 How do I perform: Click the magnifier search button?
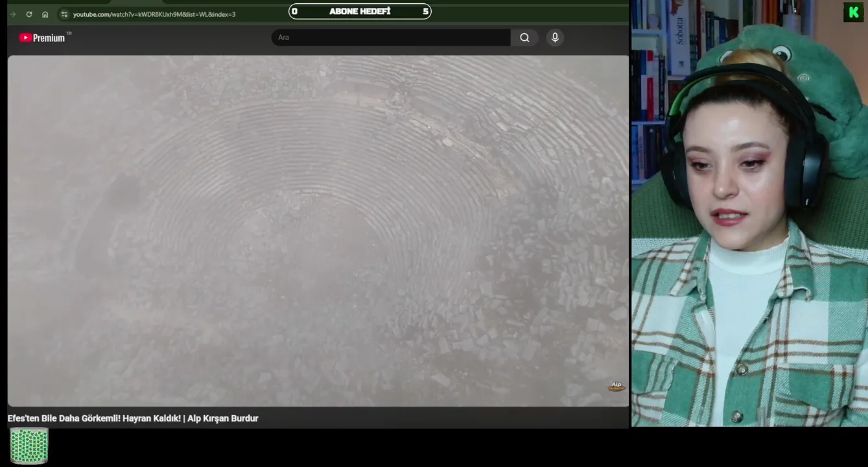(524, 38)
